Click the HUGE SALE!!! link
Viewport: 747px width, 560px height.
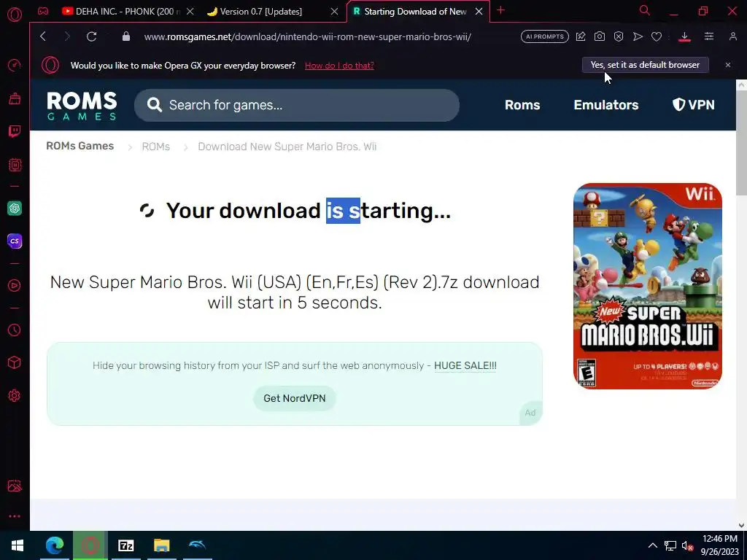(x=465, y=366)
